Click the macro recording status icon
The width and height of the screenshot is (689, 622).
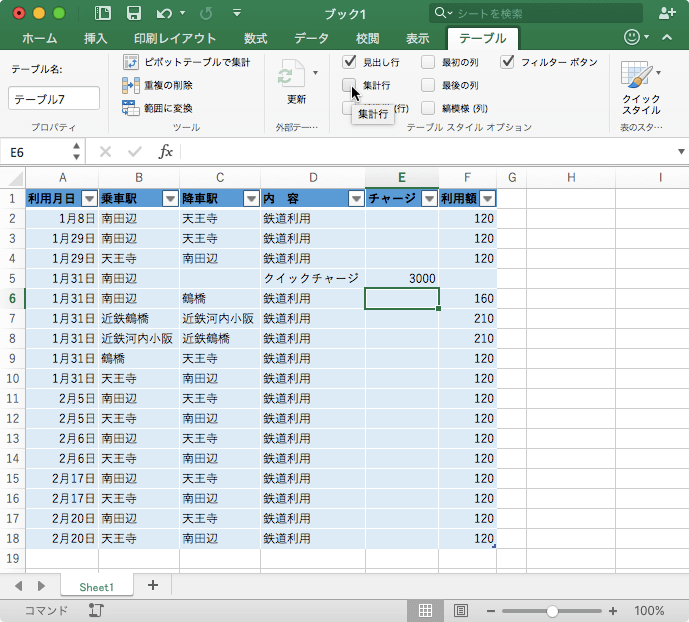pyautogui.click(x=95, y=610)
